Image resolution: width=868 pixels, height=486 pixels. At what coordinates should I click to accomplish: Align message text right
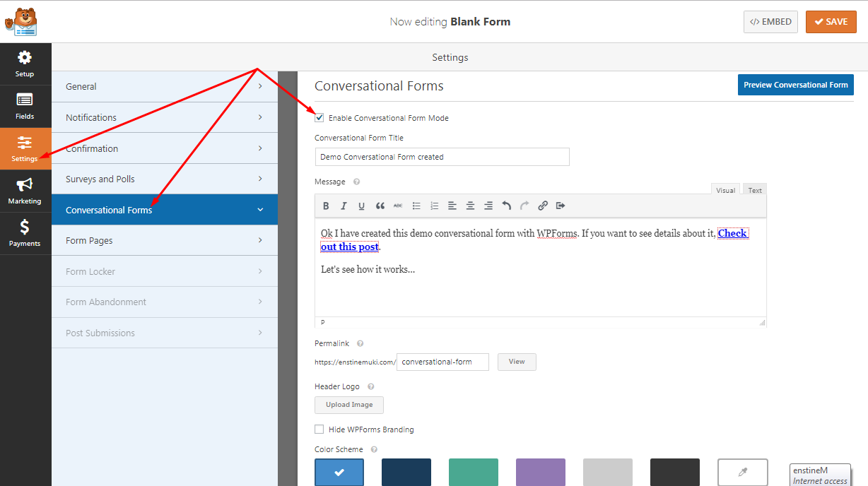tap(488, 206)
